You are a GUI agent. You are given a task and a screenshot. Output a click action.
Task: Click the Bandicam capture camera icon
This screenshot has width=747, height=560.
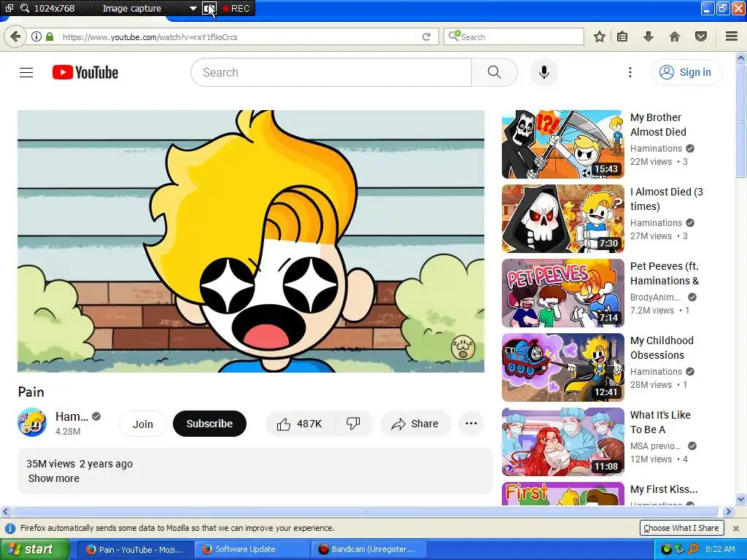click(209, 8)
